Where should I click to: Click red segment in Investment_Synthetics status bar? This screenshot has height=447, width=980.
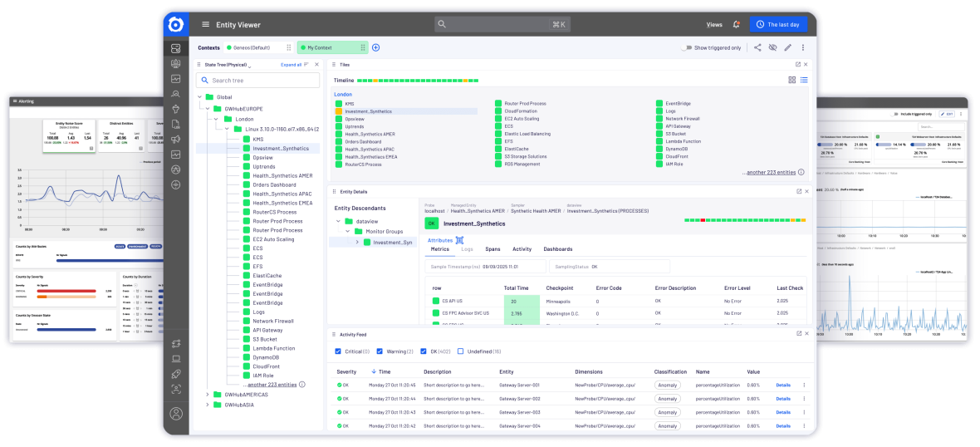703,220
